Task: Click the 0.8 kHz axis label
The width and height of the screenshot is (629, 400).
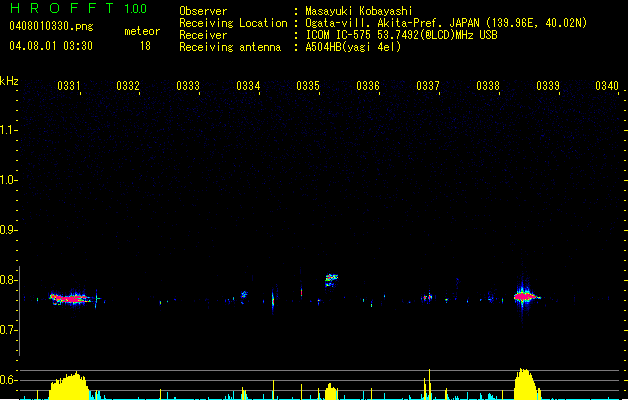Action: click(8, 280)
